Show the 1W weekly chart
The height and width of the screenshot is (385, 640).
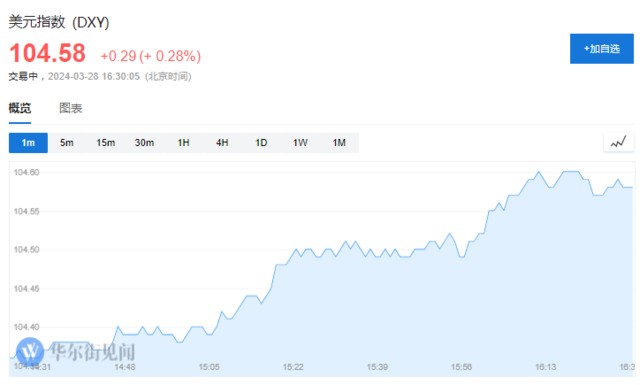click(300, 142)
